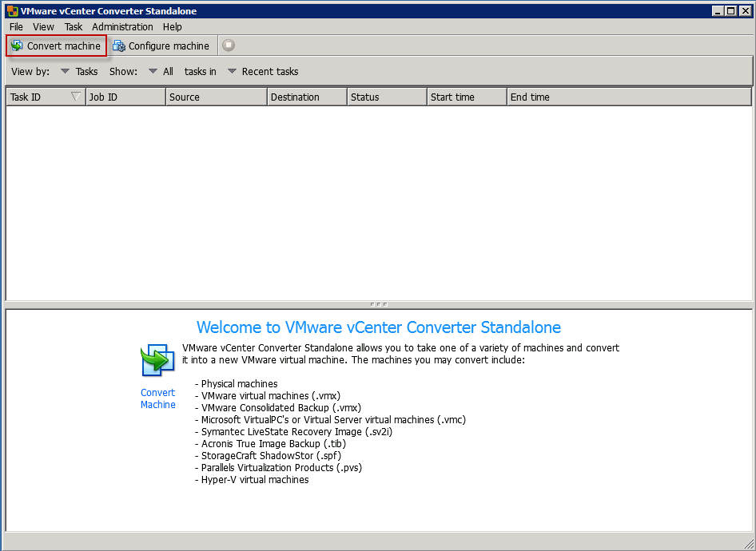
Task: Click the window resize grip corner
Action: pyautogui.click(x=748, y=543)
